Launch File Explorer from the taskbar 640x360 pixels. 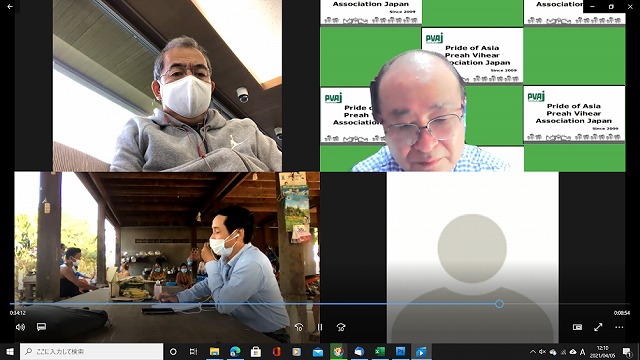214,351
